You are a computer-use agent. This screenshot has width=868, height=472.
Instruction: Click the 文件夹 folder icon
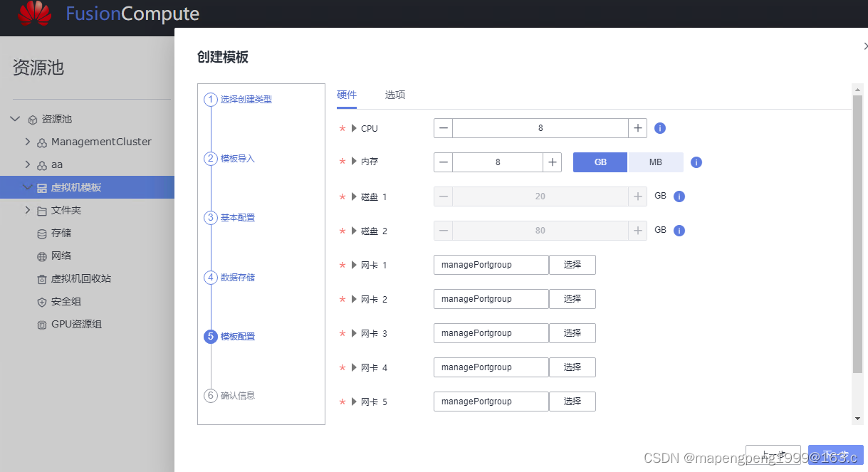[x=42, y=211]
